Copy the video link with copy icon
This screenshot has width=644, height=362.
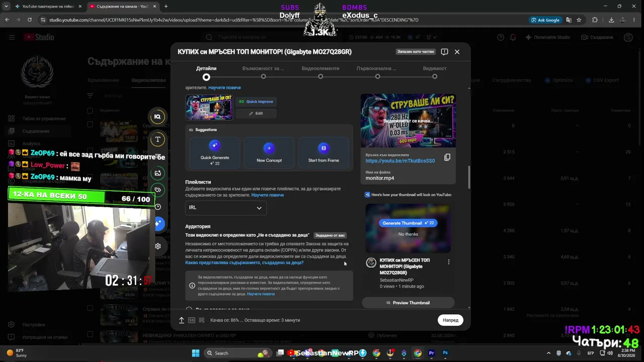[x=447, y=157]
